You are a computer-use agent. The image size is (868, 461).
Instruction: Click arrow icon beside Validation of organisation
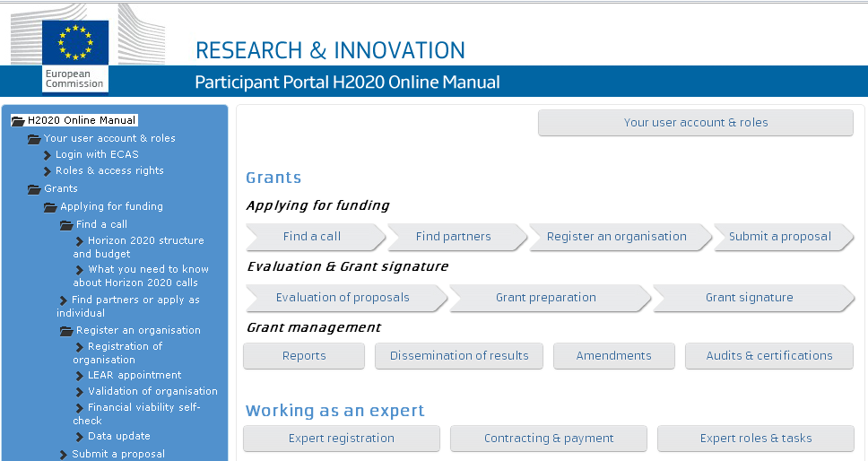pos(80,392)
